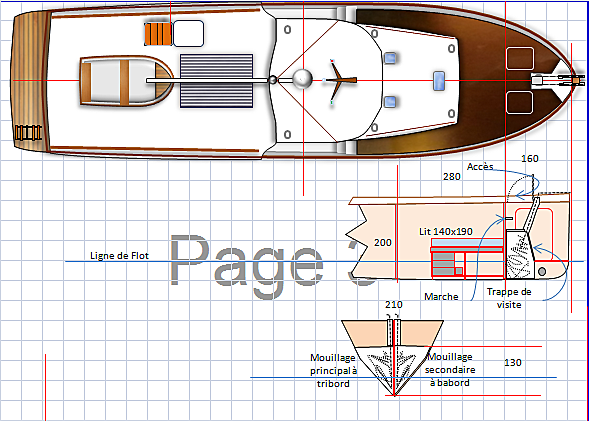Click the upper square hatch near the bow
The width and height of the screenshot is (589, 421).
pos(520,59)
